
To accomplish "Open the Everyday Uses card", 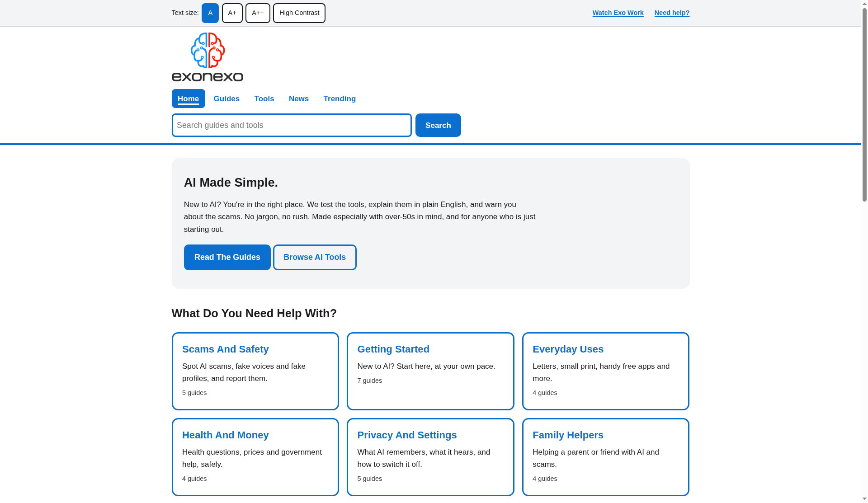I will tap(606, 371).
